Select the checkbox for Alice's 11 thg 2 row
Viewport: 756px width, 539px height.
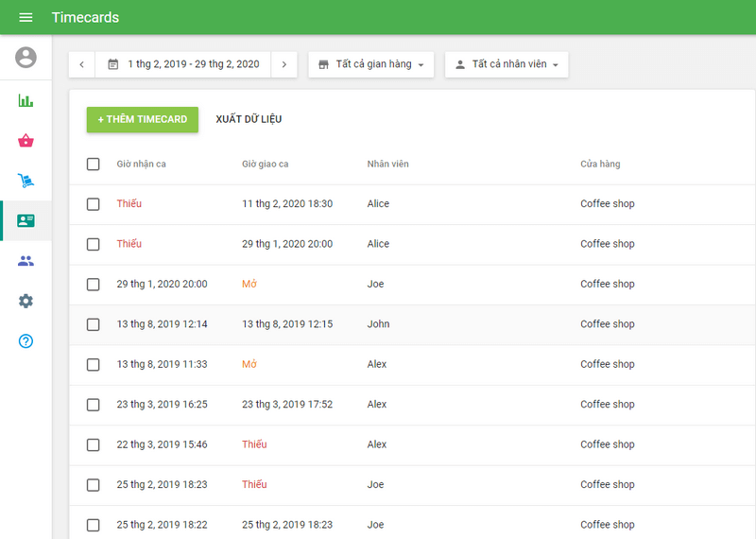pyautogui.click(x=93, y=204)
